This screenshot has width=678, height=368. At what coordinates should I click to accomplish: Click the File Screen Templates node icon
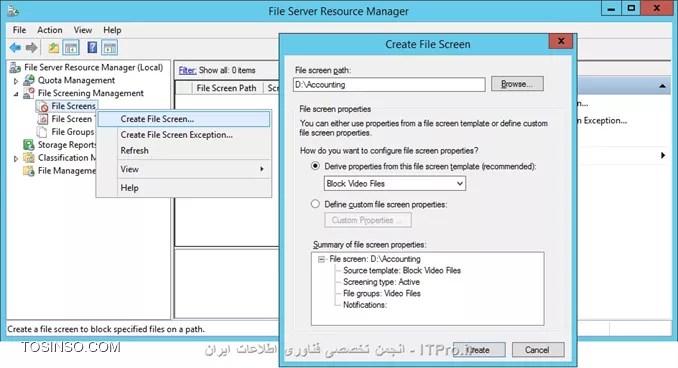pos(43,119)
